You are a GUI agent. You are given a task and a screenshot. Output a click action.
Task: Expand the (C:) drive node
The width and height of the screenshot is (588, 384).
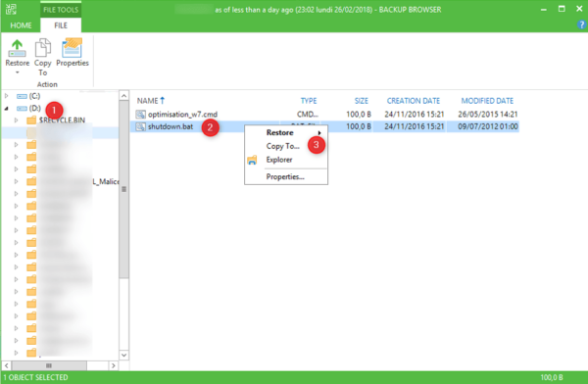pyautogui.click(x=7, y=96)
